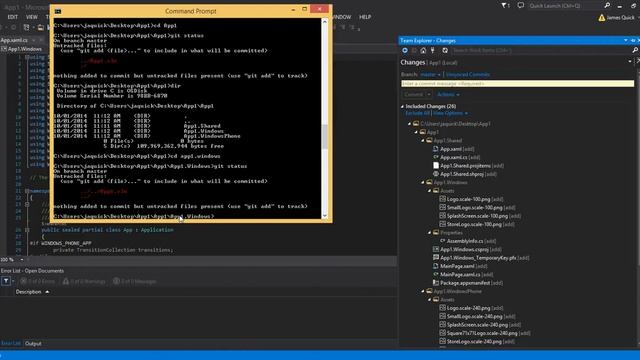Click the StoreLogo.scale-240.png file icon
Screen dimensions: 640x360
442,342
